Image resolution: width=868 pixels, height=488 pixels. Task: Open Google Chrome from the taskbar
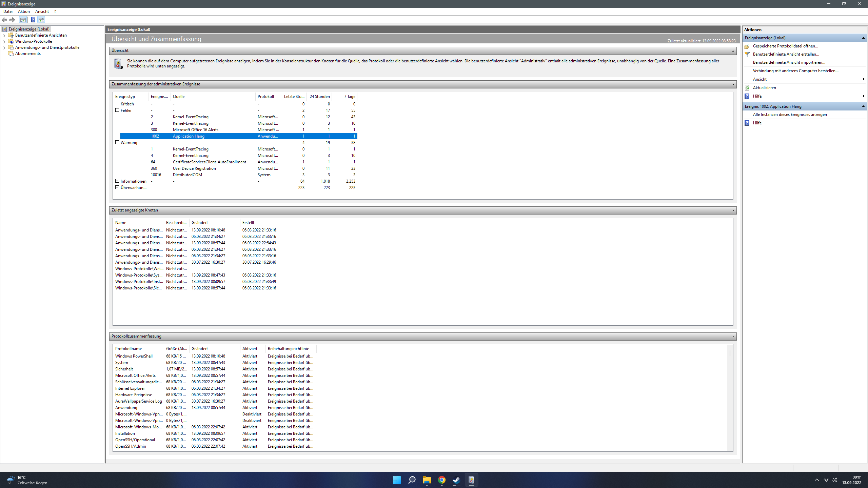pyautogui.click(x=441, y=480)
